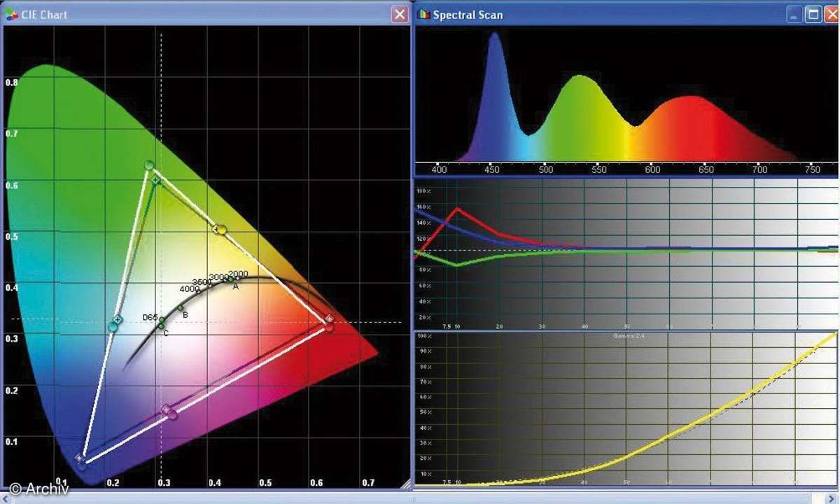Click the 4000 color temperature label
The height and width of the screenshot is (504, 840).
coord(189,289)
